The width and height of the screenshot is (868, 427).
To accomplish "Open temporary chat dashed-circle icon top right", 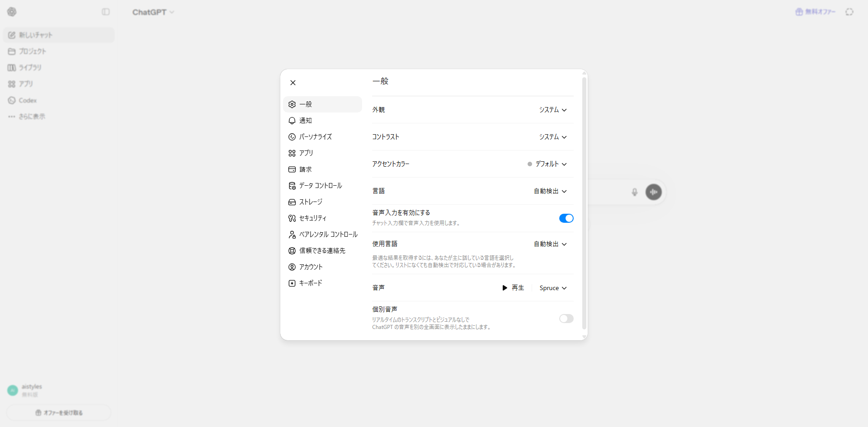I will point(849,12).
